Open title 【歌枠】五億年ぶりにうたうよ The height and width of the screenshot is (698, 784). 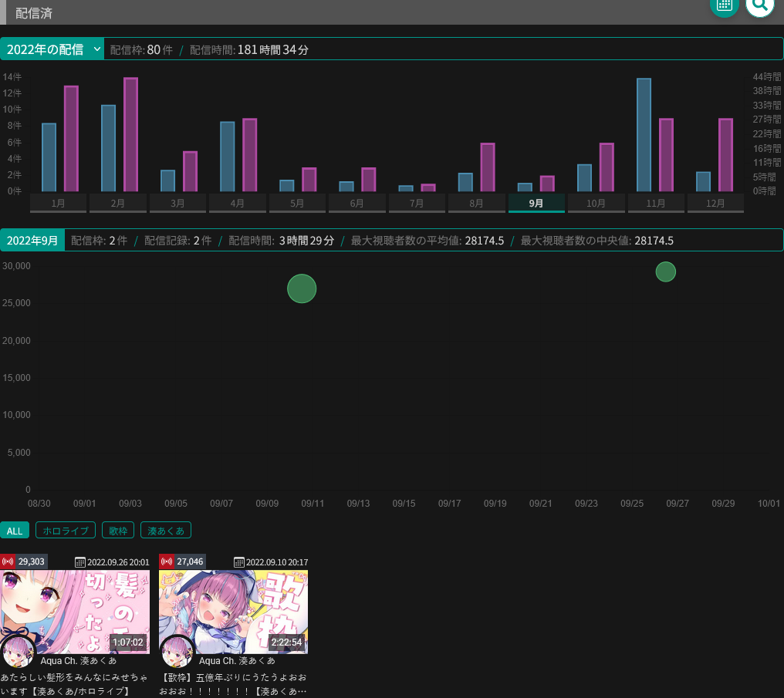pyautogui.click(x=233, y=684)
